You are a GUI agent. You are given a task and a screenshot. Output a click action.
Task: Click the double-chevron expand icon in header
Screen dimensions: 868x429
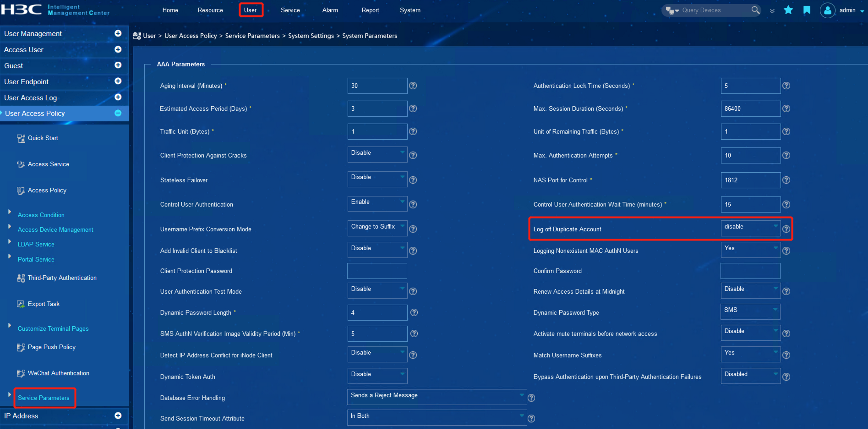pyautogui.click(x=772, y=11)
